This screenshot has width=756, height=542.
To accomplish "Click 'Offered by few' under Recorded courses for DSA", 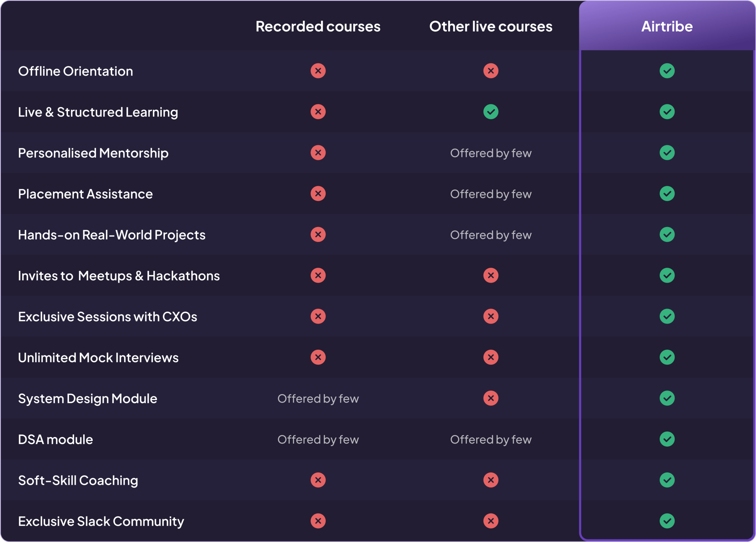I will click(x=318, y=440).
